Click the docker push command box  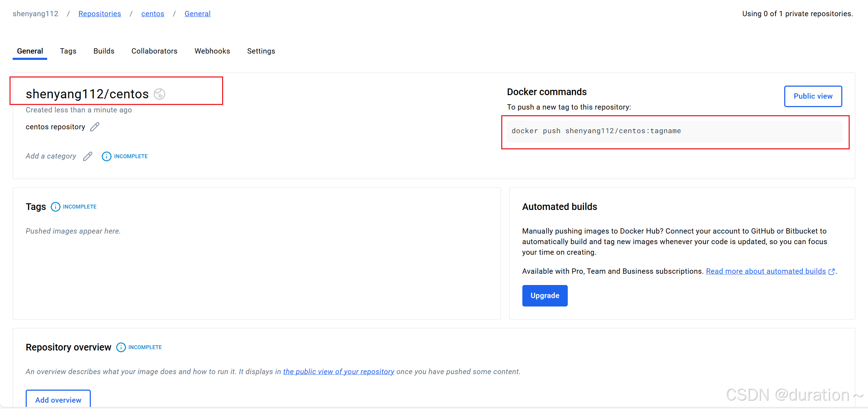click(x=674, y=131)
